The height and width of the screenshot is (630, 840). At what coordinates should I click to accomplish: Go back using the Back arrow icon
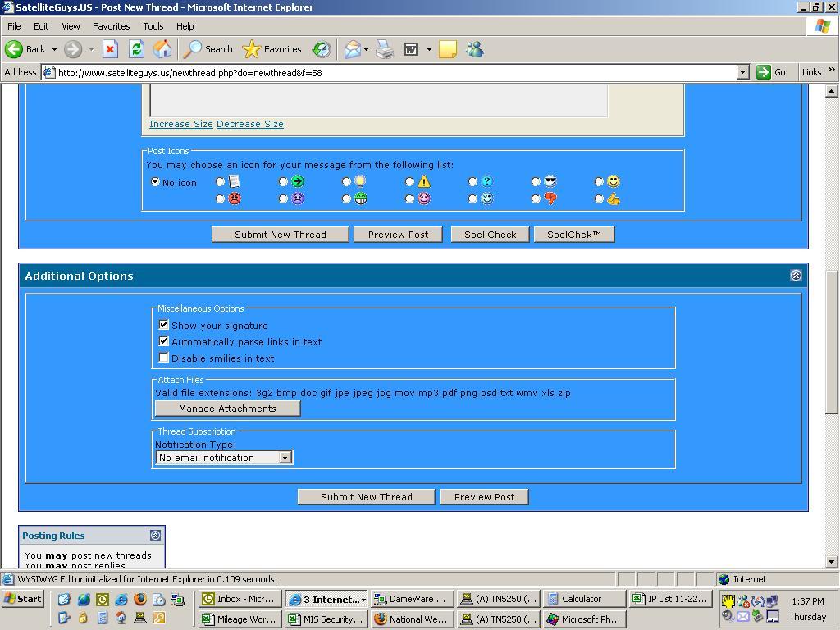pos(14,49)
